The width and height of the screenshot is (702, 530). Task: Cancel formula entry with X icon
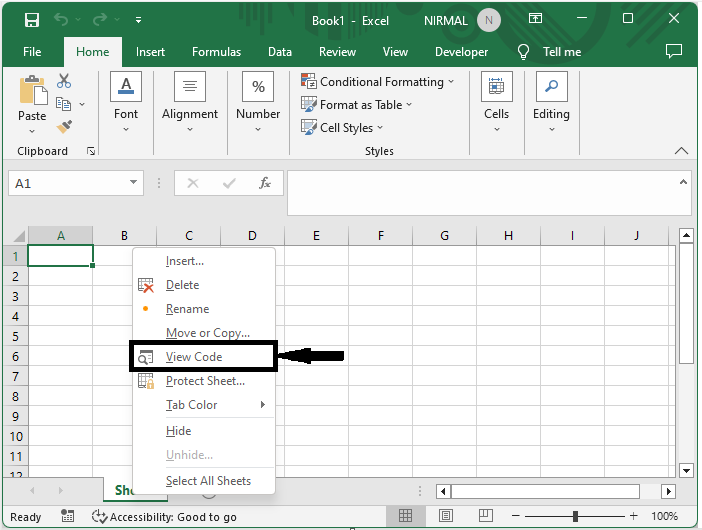(x=193, y=183)
